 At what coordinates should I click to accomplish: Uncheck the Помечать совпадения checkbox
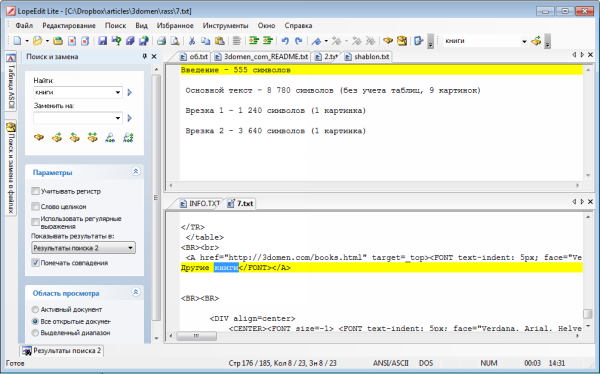tap(36, 263)
